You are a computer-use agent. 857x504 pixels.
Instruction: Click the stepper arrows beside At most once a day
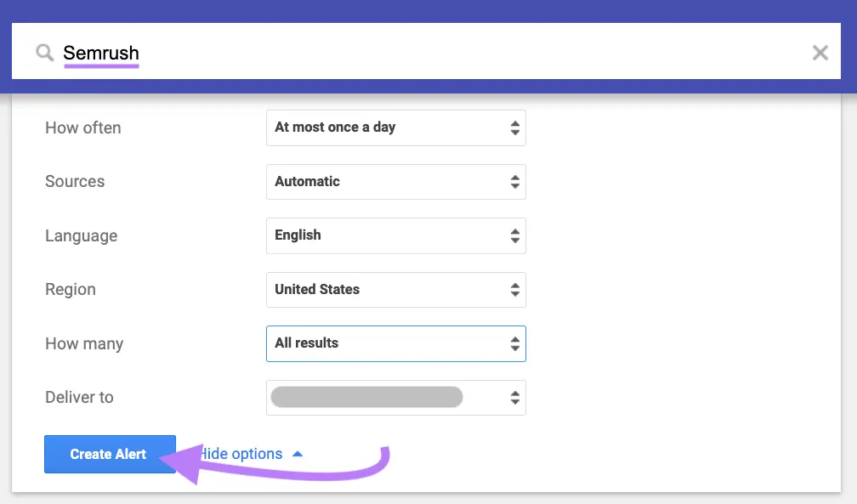(514, 127)
